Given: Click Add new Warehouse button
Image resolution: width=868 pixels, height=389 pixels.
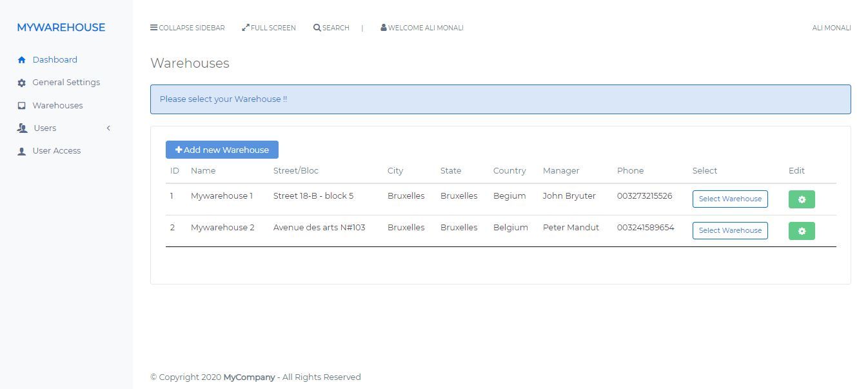Looking at the screenshot, I should [x=222, y=150].
